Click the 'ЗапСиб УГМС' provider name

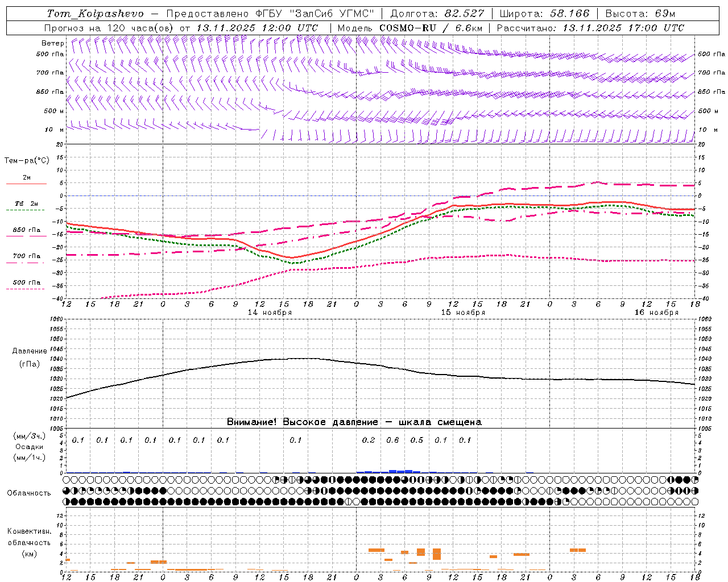(332, 14)
